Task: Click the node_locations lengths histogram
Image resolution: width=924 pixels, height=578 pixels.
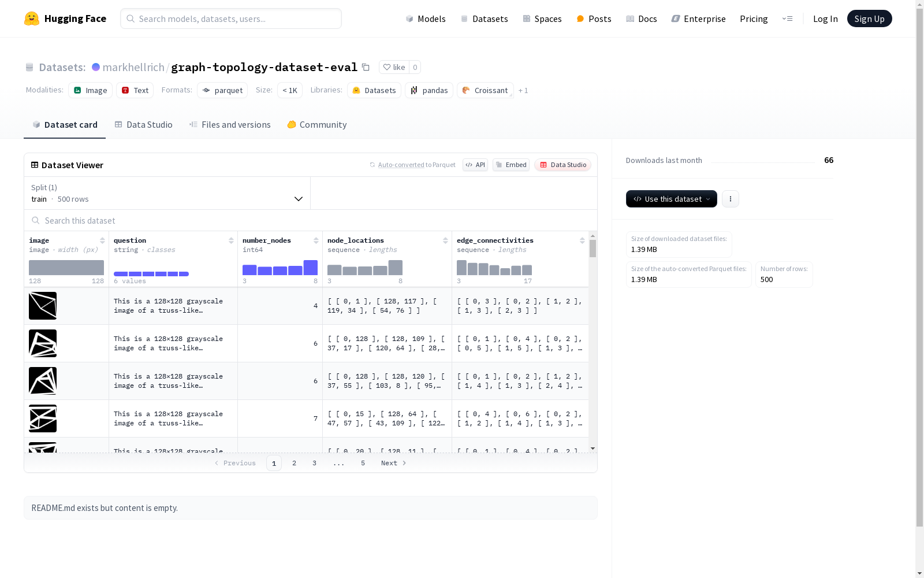Action: (x=365, y=268)
